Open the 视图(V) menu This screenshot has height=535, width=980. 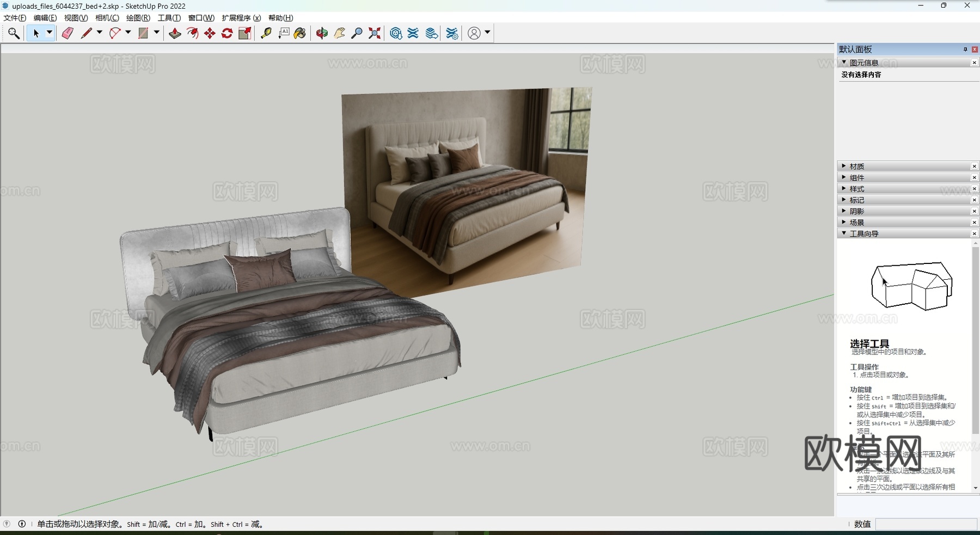click(x=76, y=18)
